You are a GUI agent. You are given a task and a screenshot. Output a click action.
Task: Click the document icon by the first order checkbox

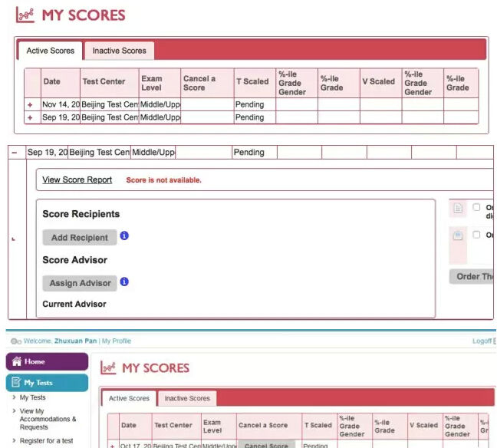point(458,209)
